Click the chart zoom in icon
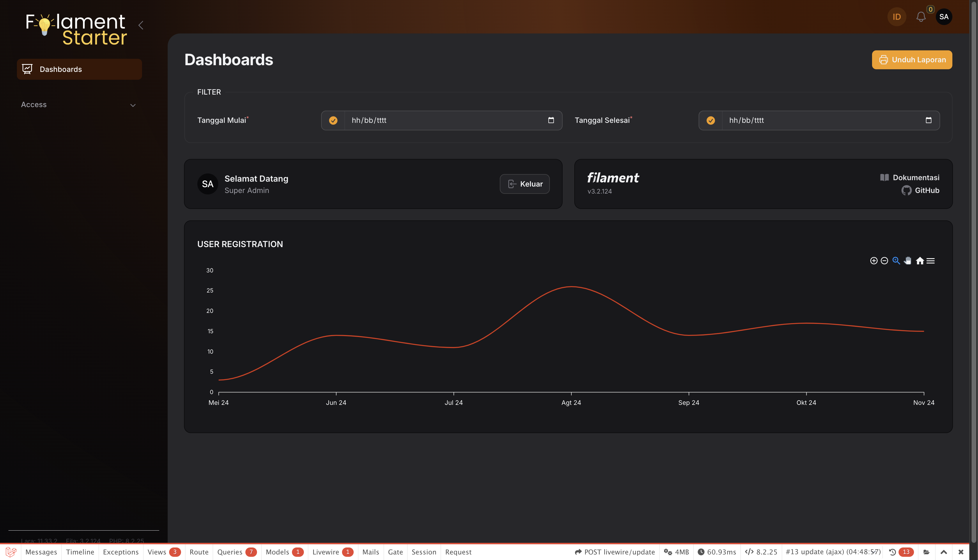The image size is (978, 560). click(x=874, y=261)
